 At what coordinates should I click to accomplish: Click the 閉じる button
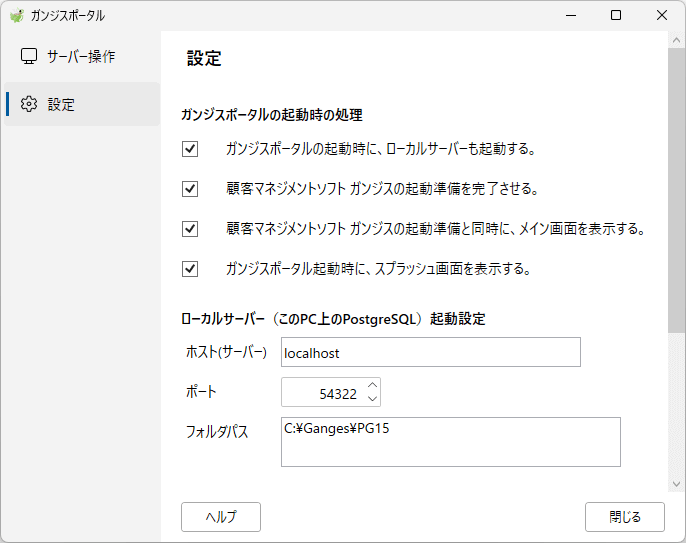click(x=625, y=517)
